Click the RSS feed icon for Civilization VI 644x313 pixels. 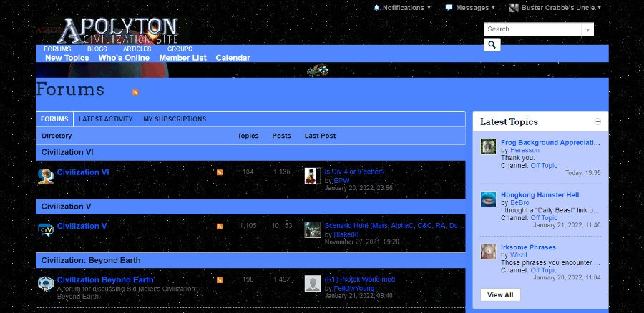click(x=220, y=172)
